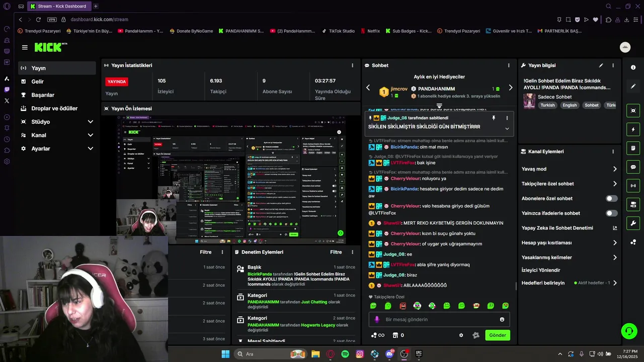Open Başarılar in the left sidebar
644x362 pixels.
click(x=57, y=95)
